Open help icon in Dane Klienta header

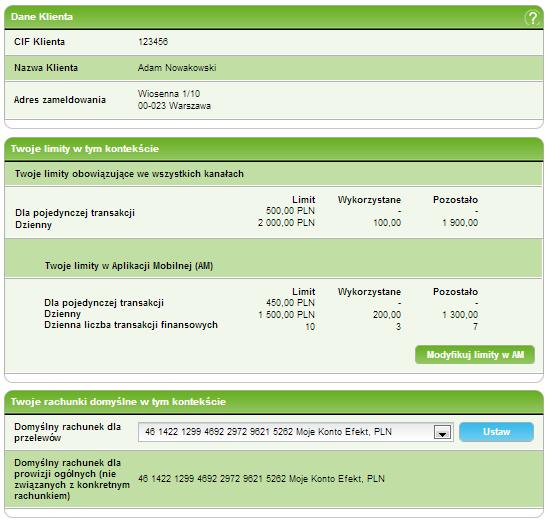(532, 17)
